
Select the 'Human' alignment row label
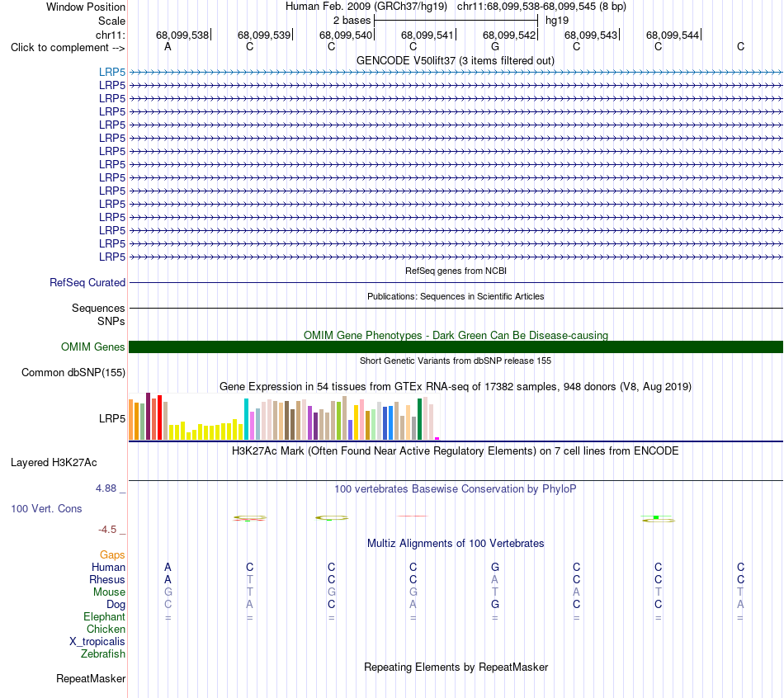pyautogui.click(x=108, y=568)
